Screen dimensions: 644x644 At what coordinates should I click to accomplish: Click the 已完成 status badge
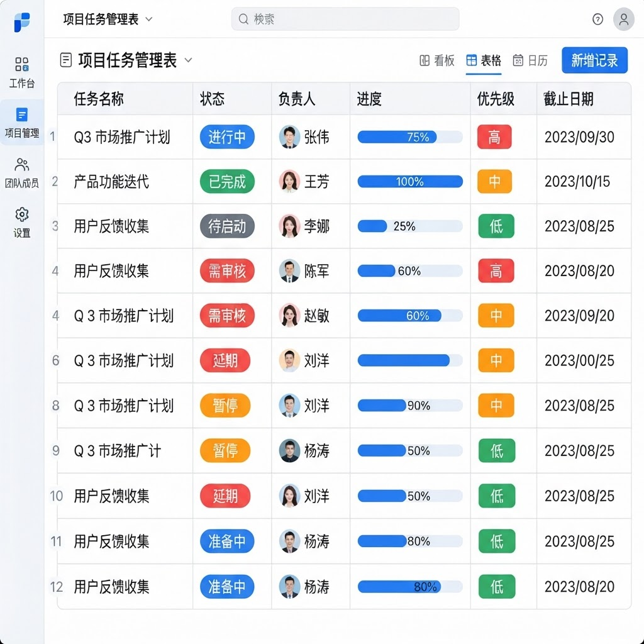click(227, 182)
